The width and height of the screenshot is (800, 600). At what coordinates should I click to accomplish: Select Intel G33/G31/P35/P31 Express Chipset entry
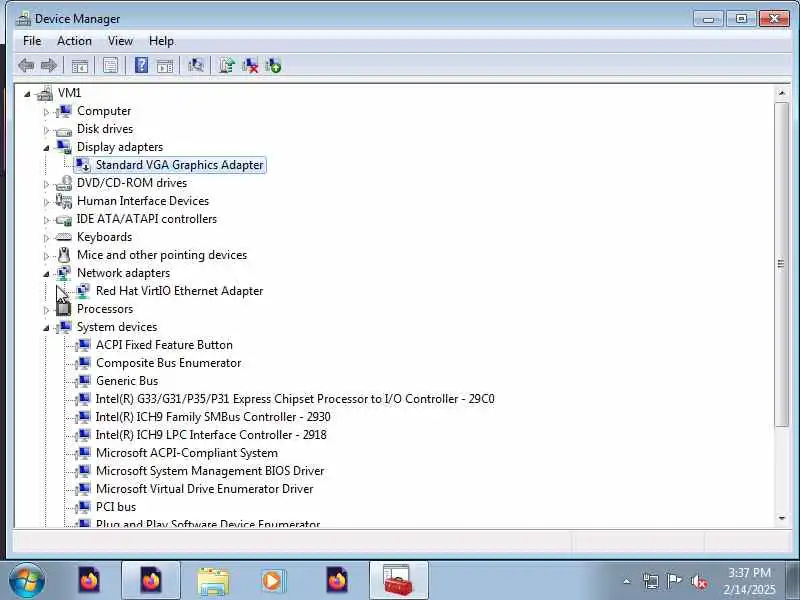point(295,399)
